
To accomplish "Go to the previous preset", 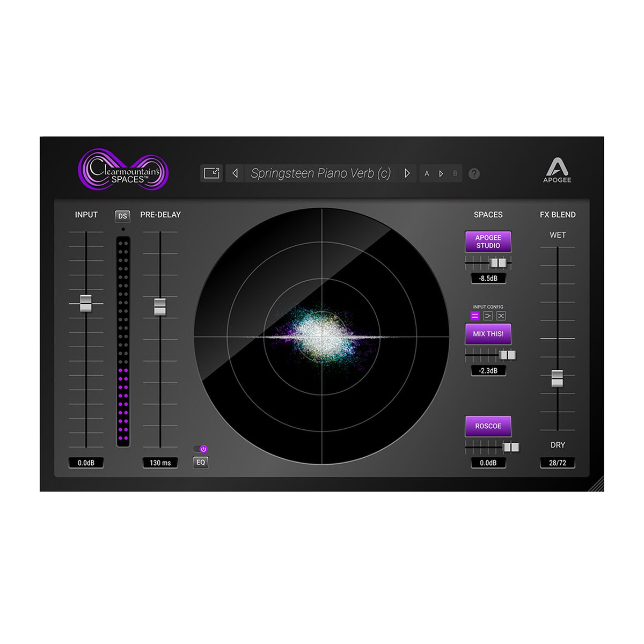I will [x=235, y=173].
